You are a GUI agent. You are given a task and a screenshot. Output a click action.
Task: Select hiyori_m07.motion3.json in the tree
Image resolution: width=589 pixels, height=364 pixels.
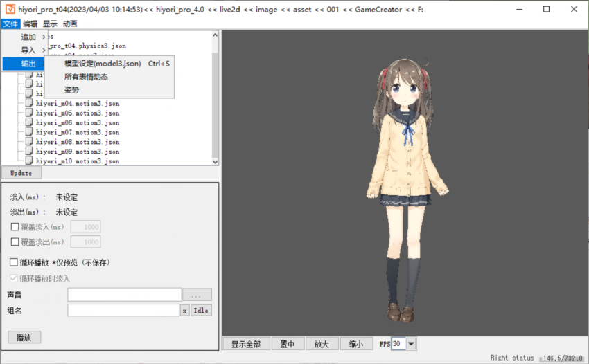tap(78, 132)
